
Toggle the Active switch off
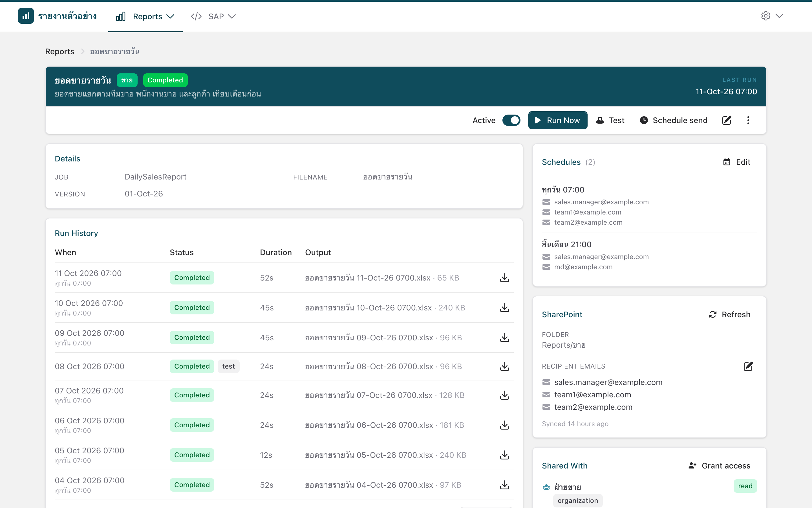pos(511,120)
